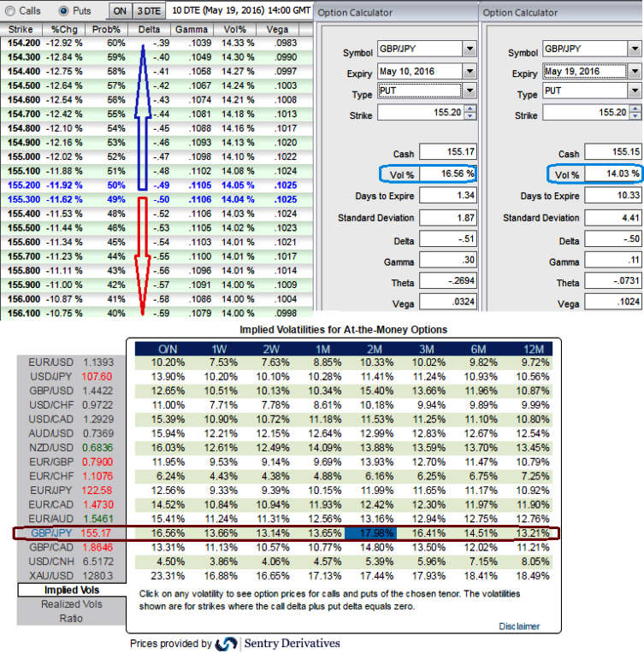
Task: Select the XAU/USD pair label
Action: [51, 576]
